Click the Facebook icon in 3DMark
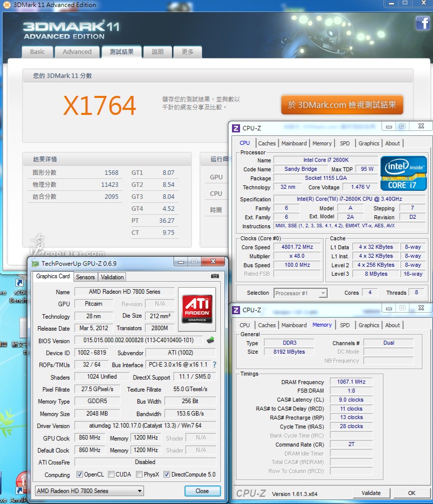433x504 pixels. click(x=422, y=23)
